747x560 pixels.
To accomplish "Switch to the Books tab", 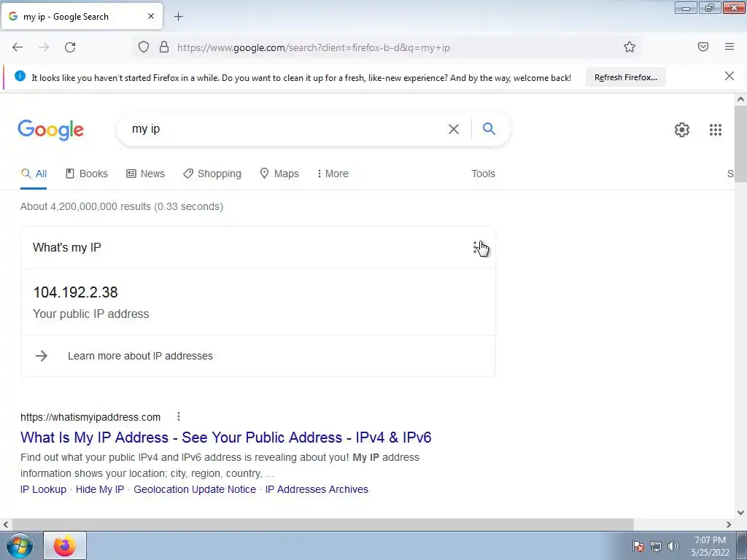I will click(87, 174).
